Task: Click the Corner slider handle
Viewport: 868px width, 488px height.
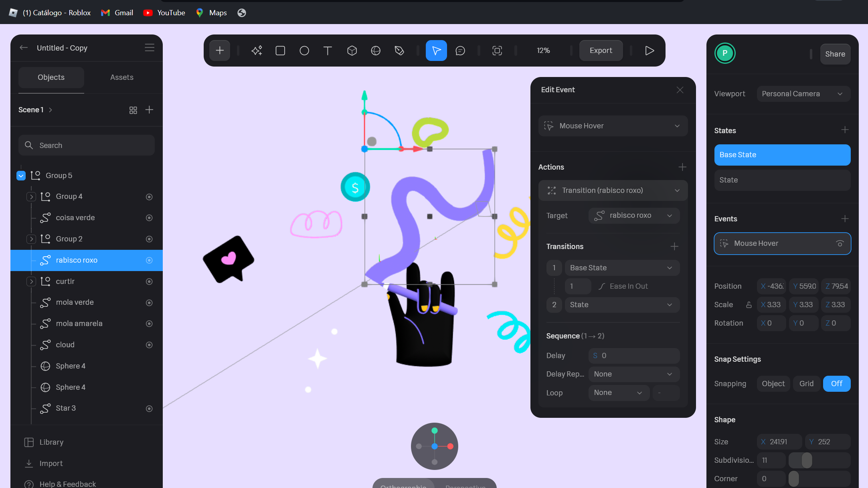Action: point(793,479)
